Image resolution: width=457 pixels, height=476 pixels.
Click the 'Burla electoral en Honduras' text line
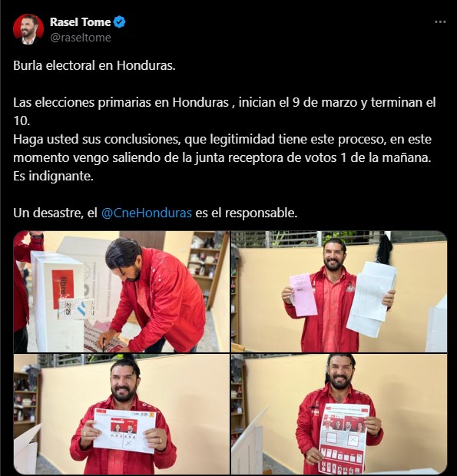pyautogui.click(x=94, y=65)
